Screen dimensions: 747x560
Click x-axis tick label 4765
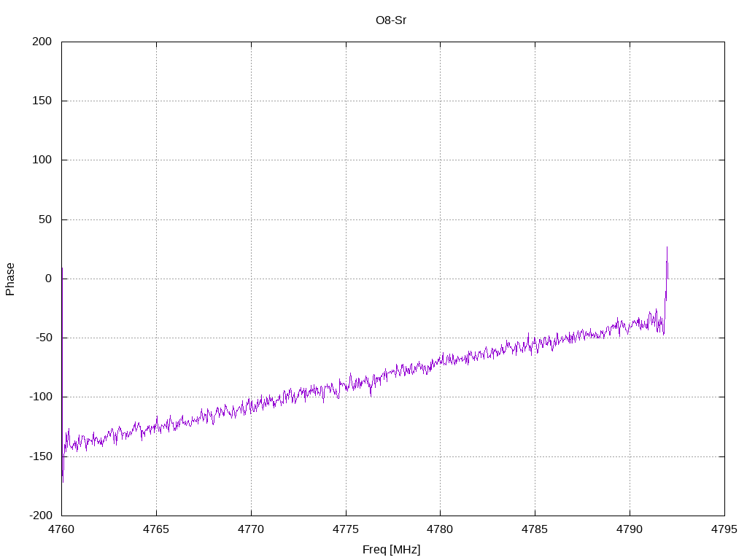(156, 529)
